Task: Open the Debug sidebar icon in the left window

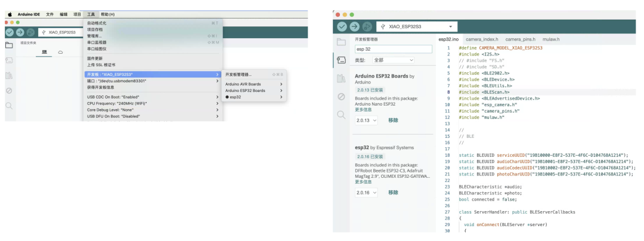Action: click(9, 91)
